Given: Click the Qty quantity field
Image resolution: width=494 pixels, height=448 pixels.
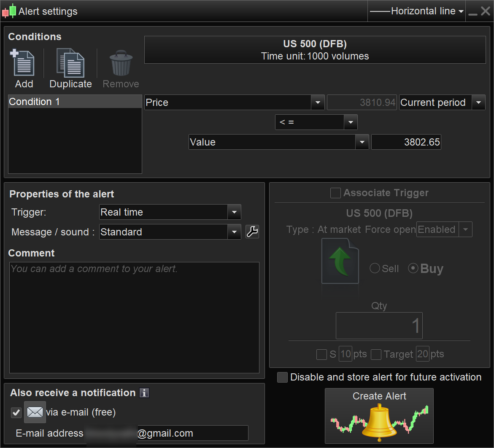Looking at the screenshot, I should click(379, 326).
